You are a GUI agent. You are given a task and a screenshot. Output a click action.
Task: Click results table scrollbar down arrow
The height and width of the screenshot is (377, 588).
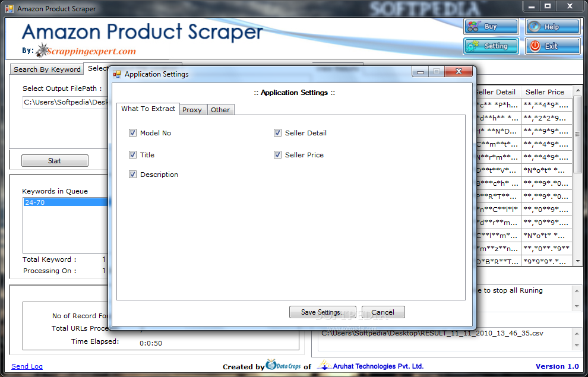click(x=577, y=261)
